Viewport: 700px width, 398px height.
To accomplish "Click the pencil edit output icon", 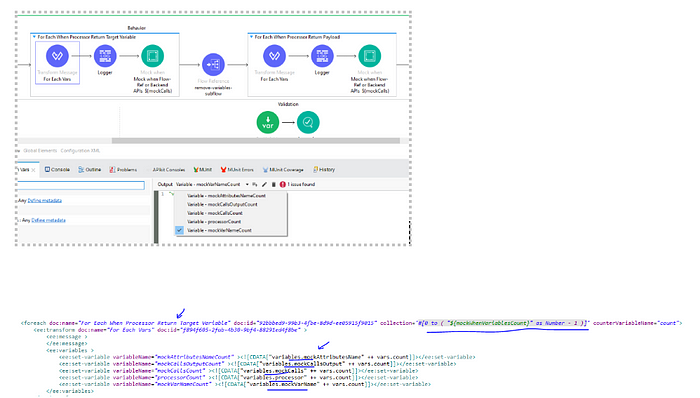I will tap(264, 184).
